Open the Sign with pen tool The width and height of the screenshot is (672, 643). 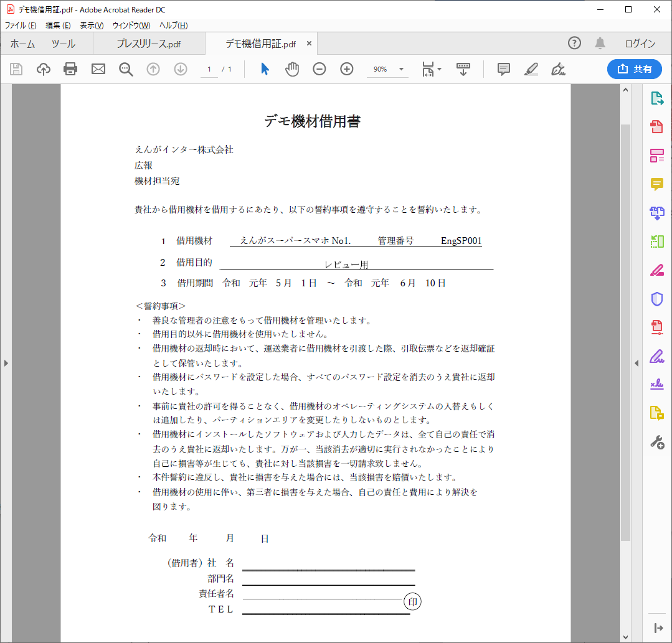pos(558,69)
